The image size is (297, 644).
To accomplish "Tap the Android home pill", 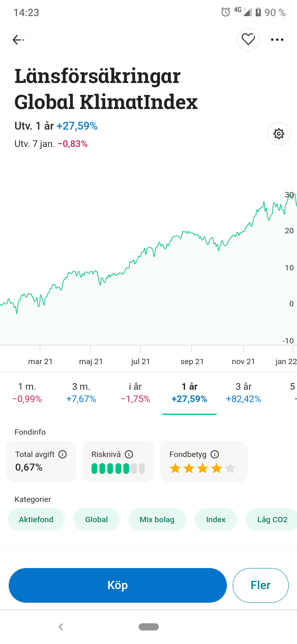I will pos(148,627).
